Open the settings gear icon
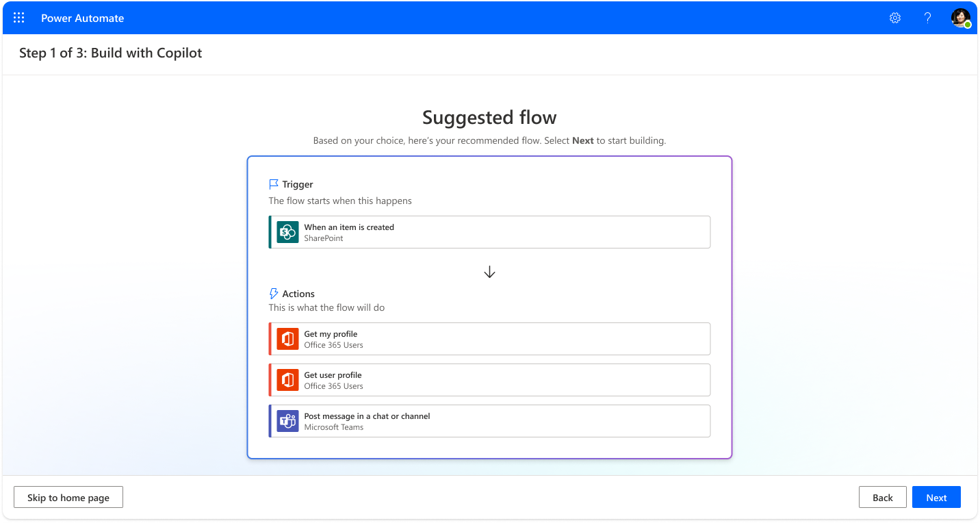 895,18
